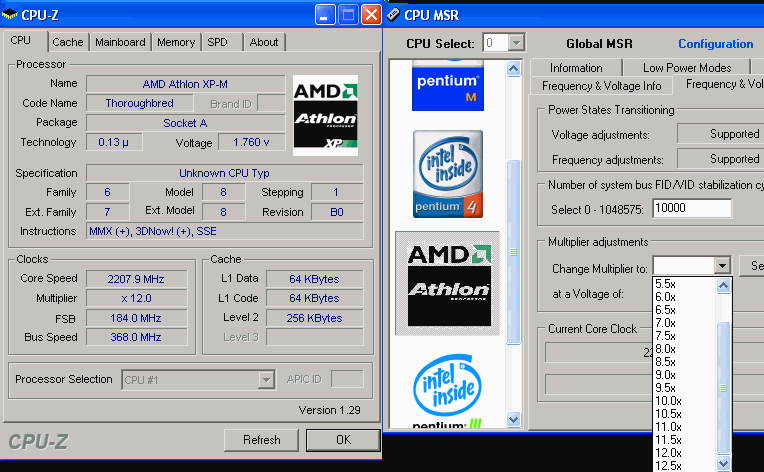Open the Information tab in CPU MSR
Screen dimensions: 764x472
(576, 68)
